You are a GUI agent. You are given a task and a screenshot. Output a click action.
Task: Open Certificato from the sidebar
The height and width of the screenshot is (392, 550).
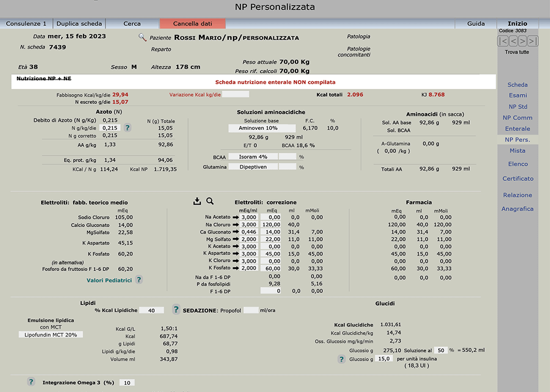(x=518, y=179)
